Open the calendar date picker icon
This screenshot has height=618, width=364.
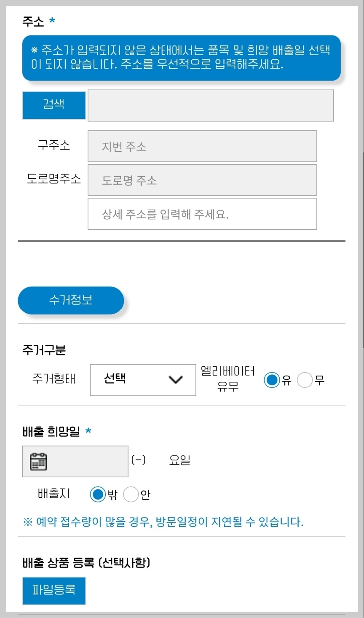click(39, 461)
